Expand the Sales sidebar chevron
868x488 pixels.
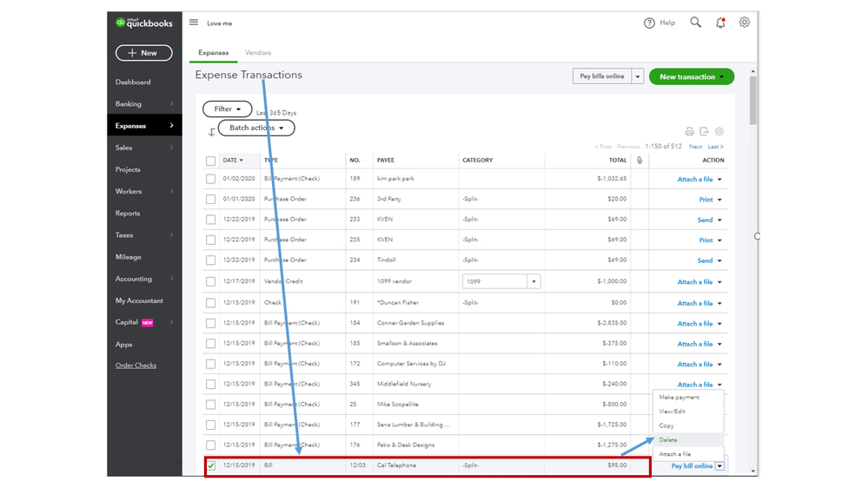(172, 148)
